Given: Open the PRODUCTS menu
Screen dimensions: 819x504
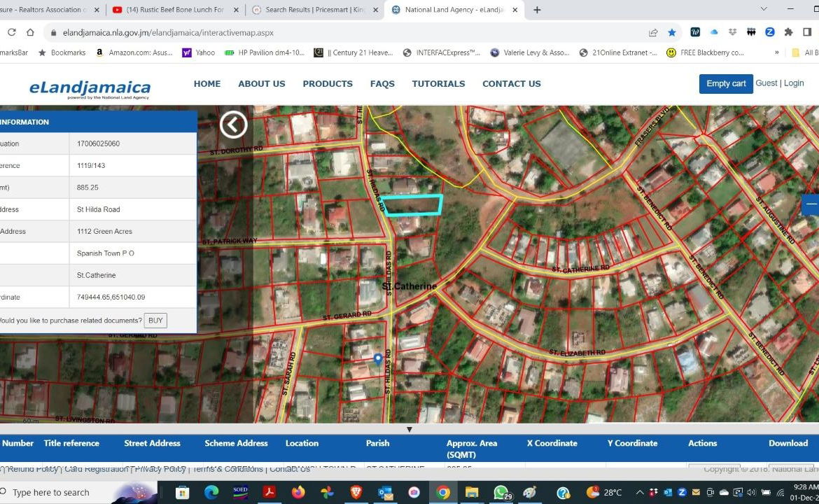Looking at the screenshot, I should [x=328, y=83].
